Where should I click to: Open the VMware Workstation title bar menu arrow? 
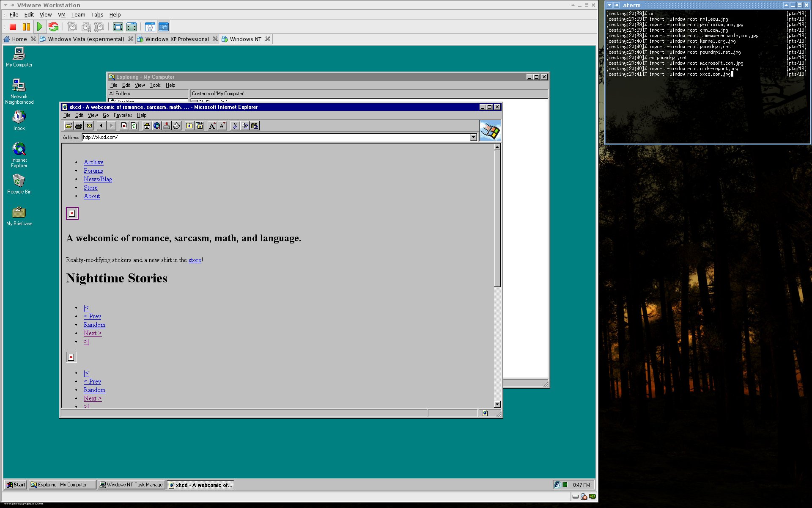pos(5,5)
